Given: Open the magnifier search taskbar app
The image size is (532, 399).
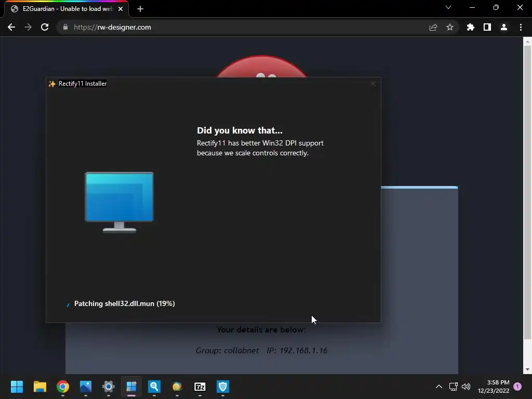Looking at the screenshot, I should click(154, 387).
